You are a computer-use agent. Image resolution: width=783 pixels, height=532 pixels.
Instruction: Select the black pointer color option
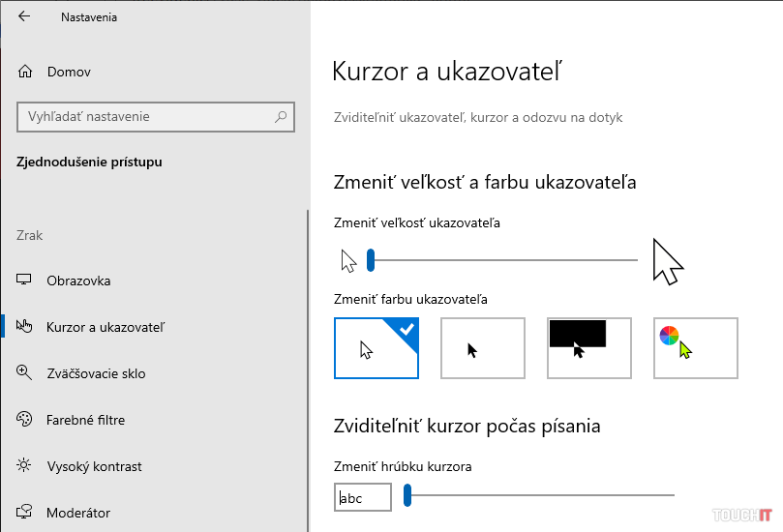coord(483,348)
